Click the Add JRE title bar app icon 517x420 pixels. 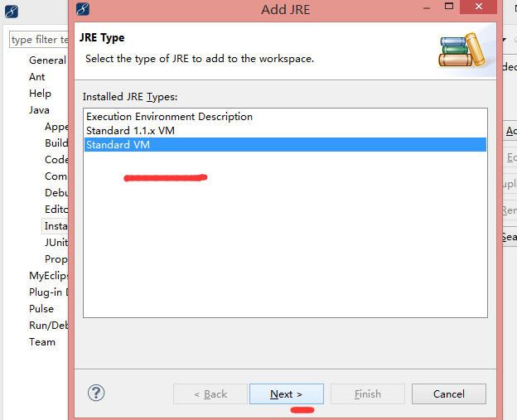pos(82,9)
